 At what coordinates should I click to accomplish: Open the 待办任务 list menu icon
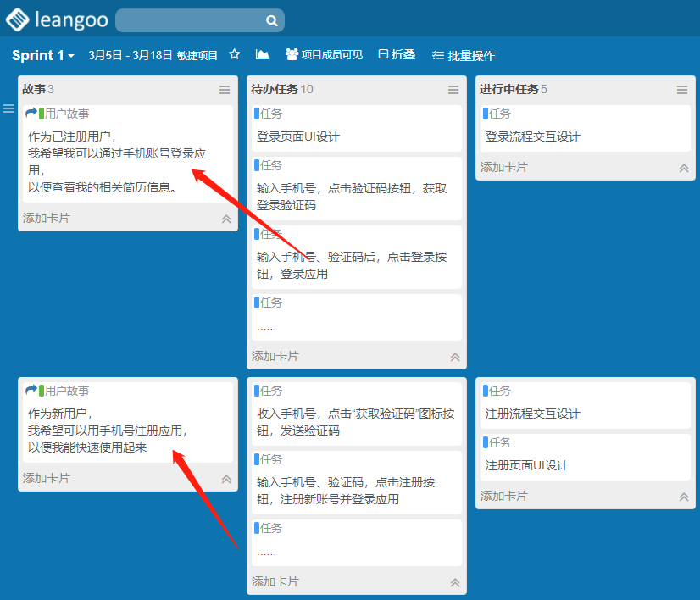point(453,90)
